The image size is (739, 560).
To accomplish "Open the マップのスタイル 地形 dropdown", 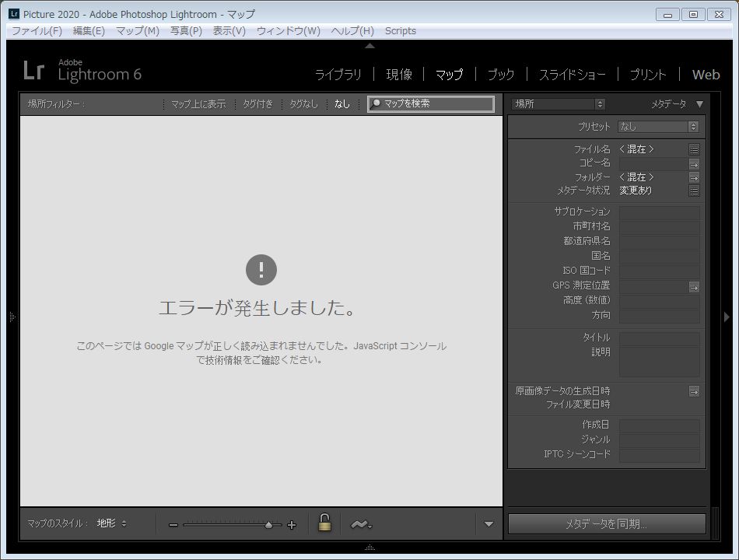I will click(x=112, y=523).
